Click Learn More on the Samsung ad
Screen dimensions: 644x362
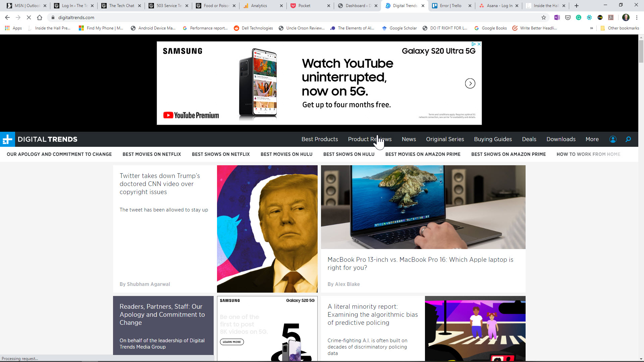(x=232, y=342)
